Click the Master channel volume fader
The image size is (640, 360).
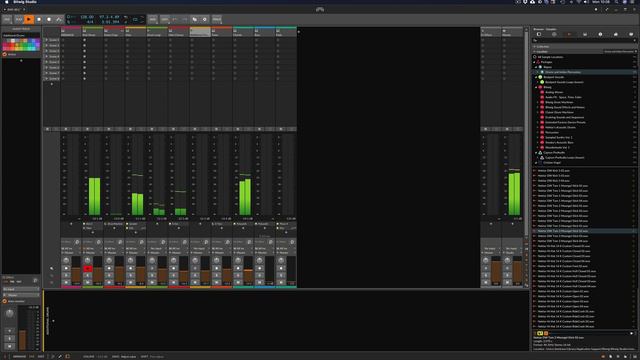[x=517, y=270]
